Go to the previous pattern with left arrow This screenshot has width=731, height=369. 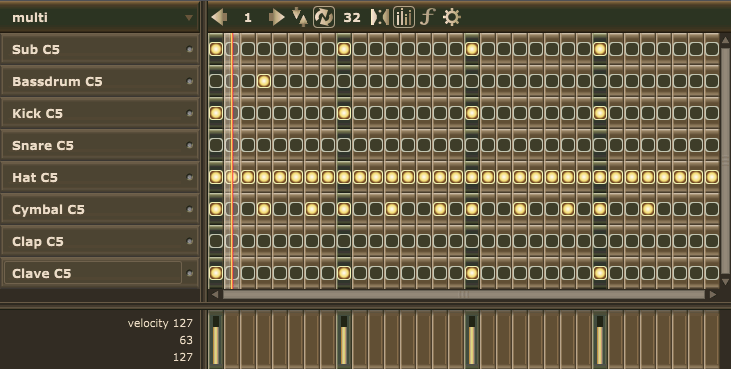tap(219, 18)
